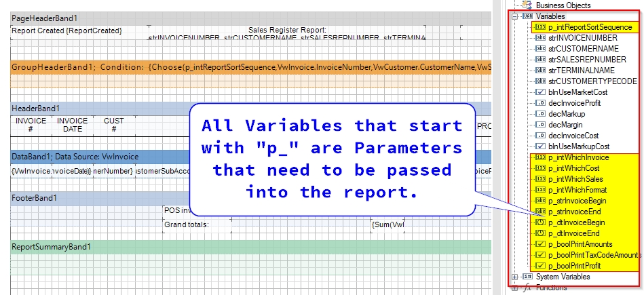
Task: Click the strCUSTOMERNAME string icon
Action: point(541,49)
